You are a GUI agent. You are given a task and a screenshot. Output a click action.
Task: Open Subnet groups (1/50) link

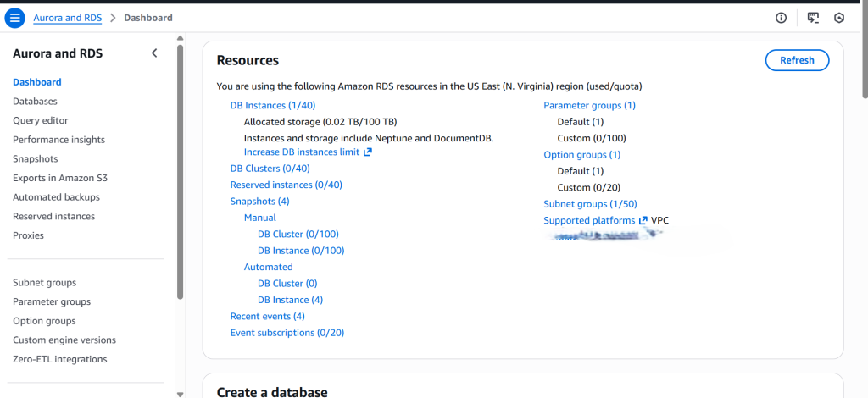point(590,204)
